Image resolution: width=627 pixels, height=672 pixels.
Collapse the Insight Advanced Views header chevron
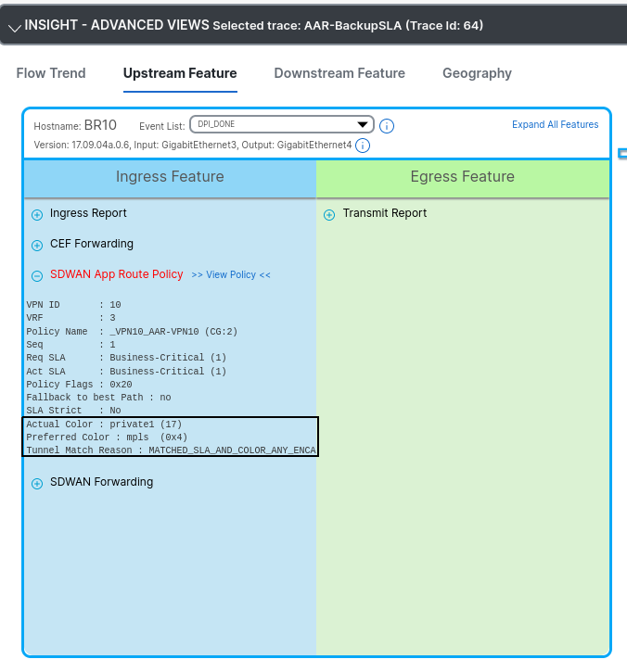point(13,27)
